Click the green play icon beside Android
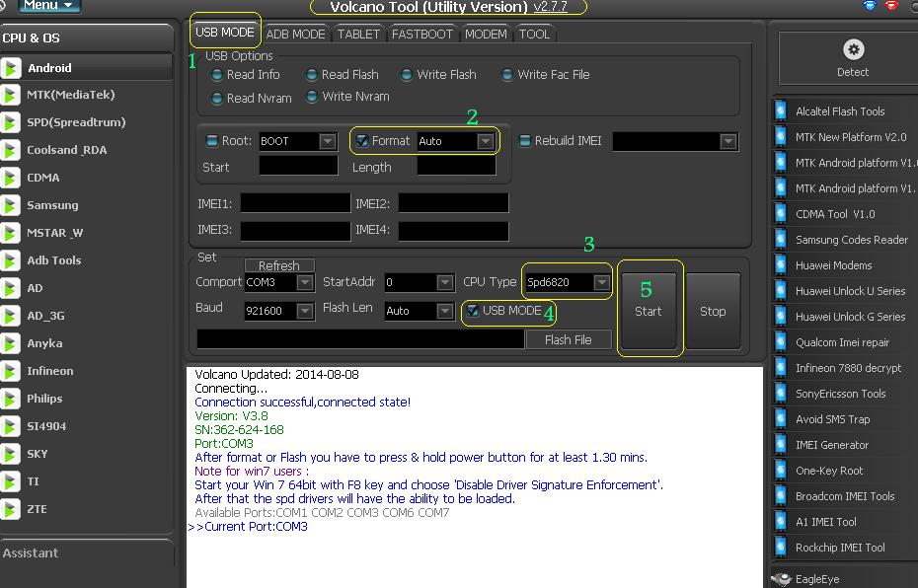 pyautogui.click(x=11, y=68)
